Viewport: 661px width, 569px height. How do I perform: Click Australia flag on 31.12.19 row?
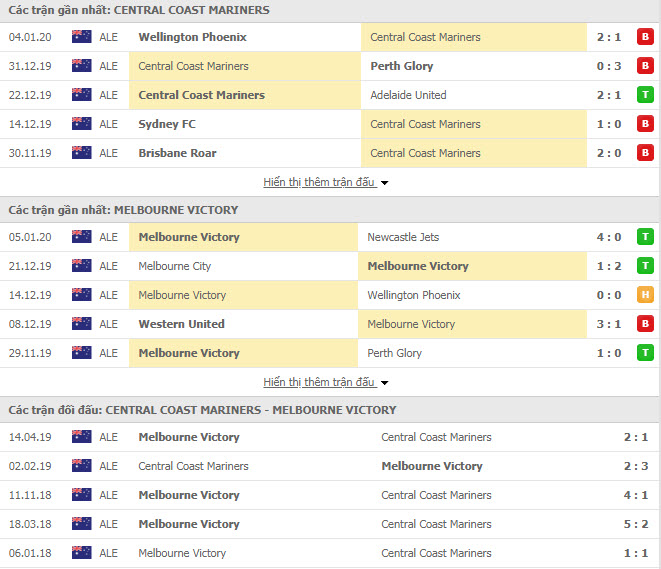coord(81,66)
